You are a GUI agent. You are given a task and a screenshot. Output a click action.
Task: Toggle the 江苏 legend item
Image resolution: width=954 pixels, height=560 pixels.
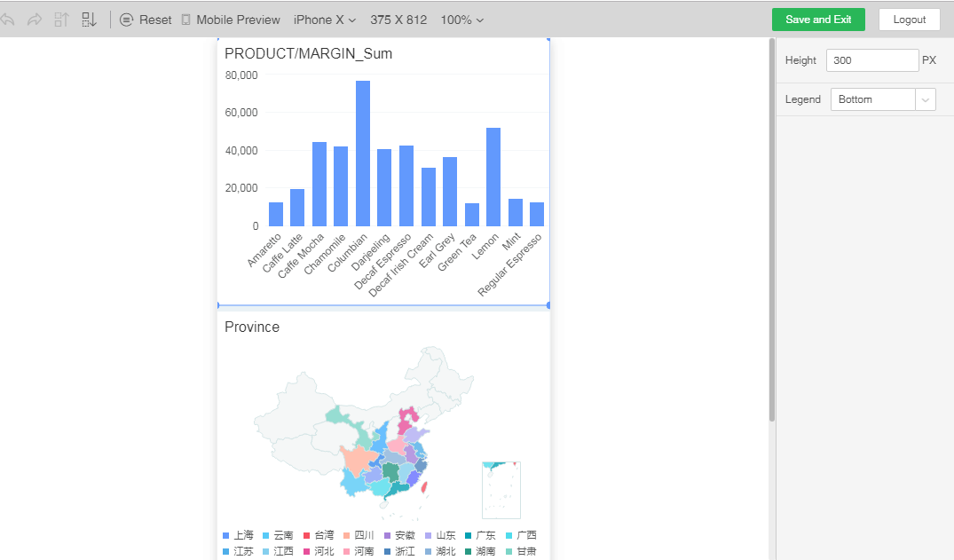click(x=239, y=551)
